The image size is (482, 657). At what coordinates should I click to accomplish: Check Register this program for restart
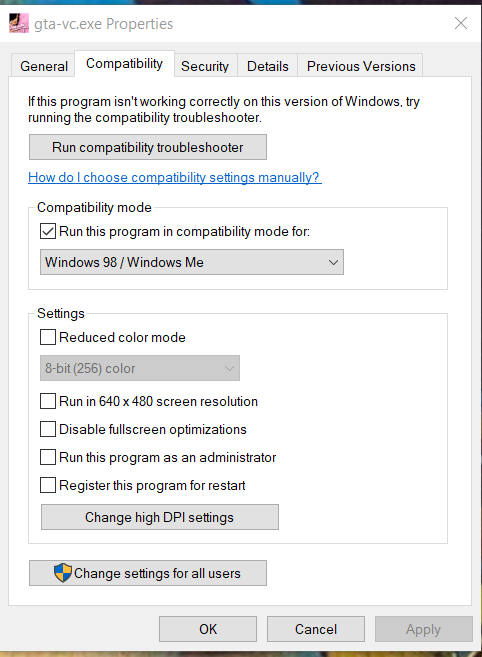pyautogui.click(x=48, y=485)
